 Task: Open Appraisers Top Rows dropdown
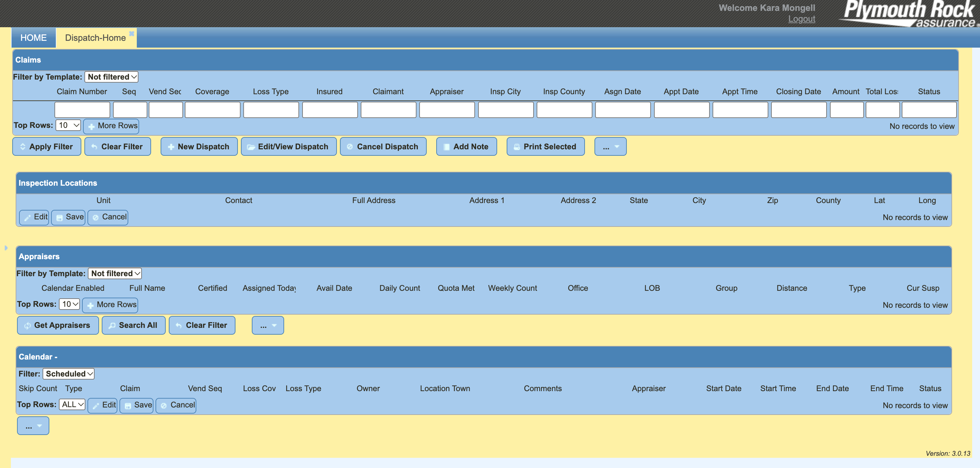click(69, 304)
